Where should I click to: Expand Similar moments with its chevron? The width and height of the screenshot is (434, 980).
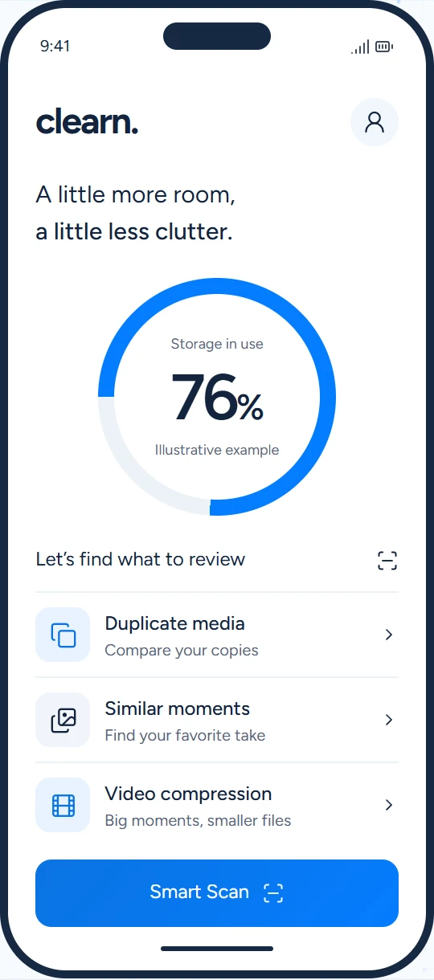(389, 720)
